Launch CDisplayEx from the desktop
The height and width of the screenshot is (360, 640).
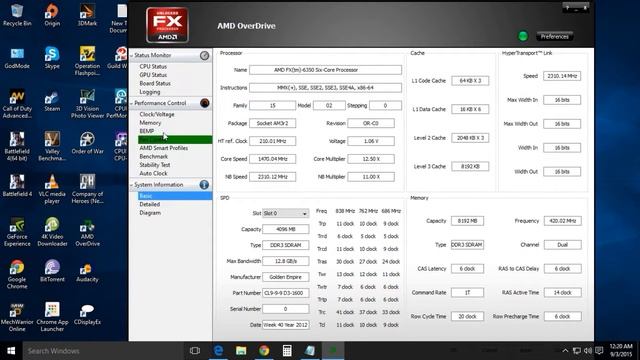[x=87, y=313]
